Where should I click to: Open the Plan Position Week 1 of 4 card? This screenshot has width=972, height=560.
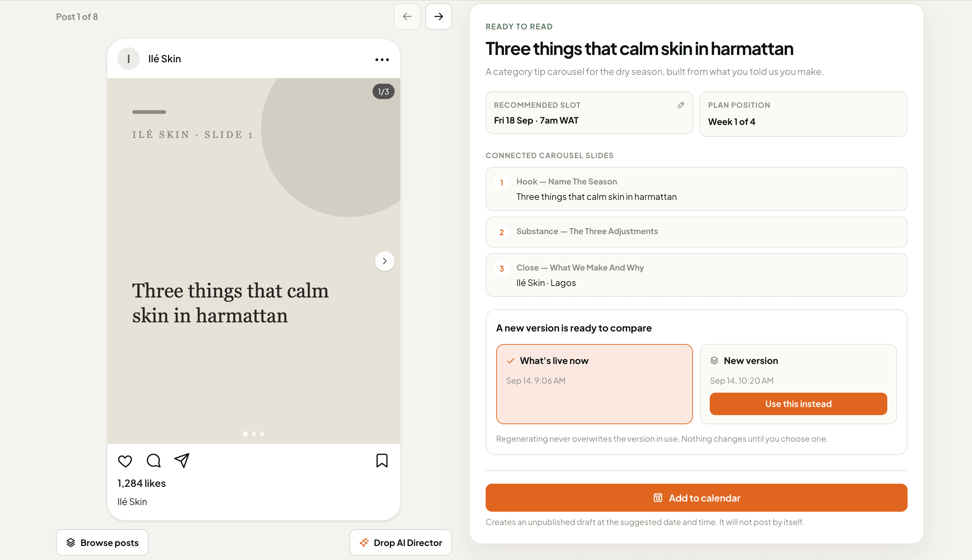pyautogui.click(x=803, y=114)
